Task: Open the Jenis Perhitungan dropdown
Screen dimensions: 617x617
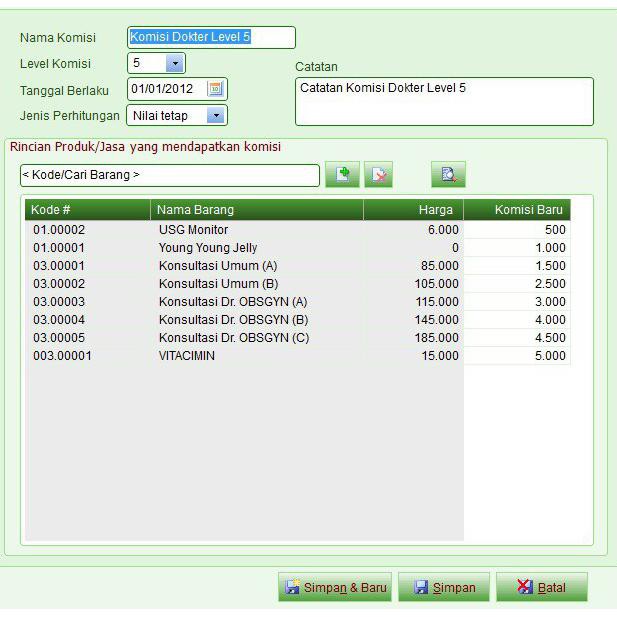Action: [216, 116]
